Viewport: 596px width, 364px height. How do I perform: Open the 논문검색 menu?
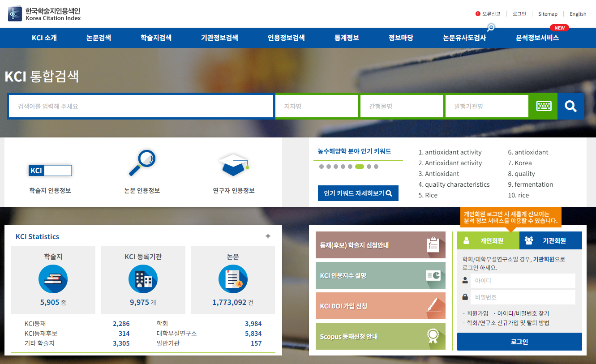point(99,38)
